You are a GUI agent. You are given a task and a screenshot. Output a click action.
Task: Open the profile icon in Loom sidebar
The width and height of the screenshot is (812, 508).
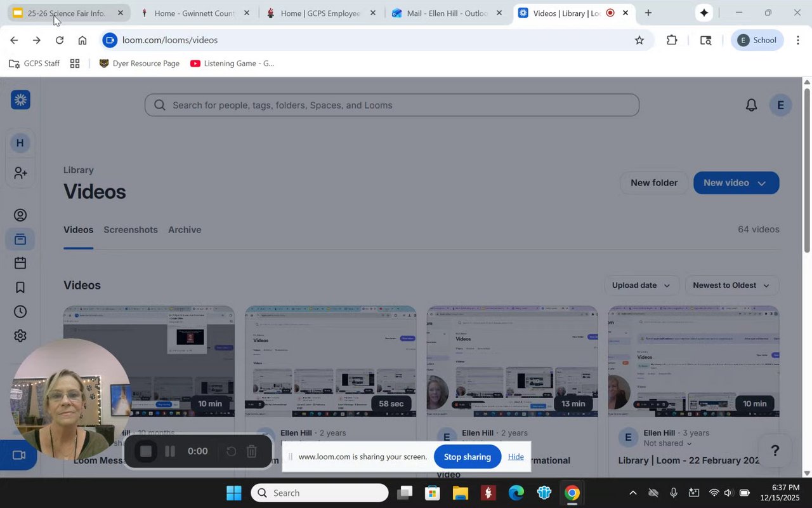point(20,215)
